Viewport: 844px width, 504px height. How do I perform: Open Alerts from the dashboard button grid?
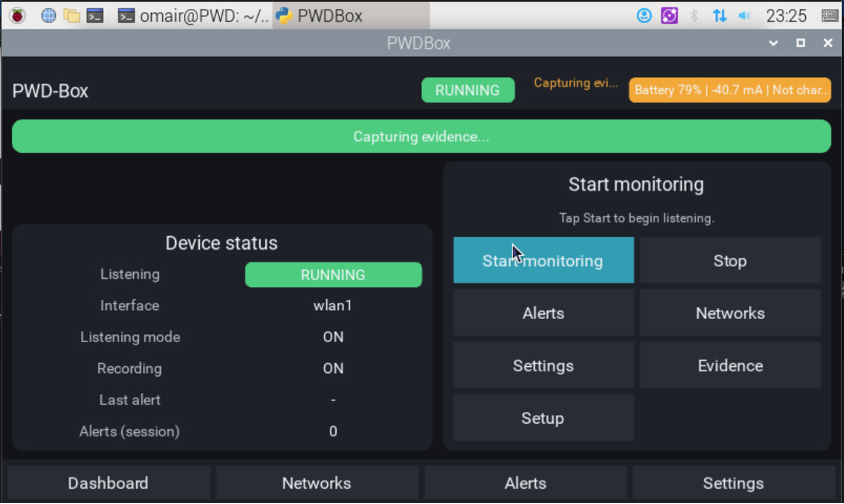pos(543,313)
